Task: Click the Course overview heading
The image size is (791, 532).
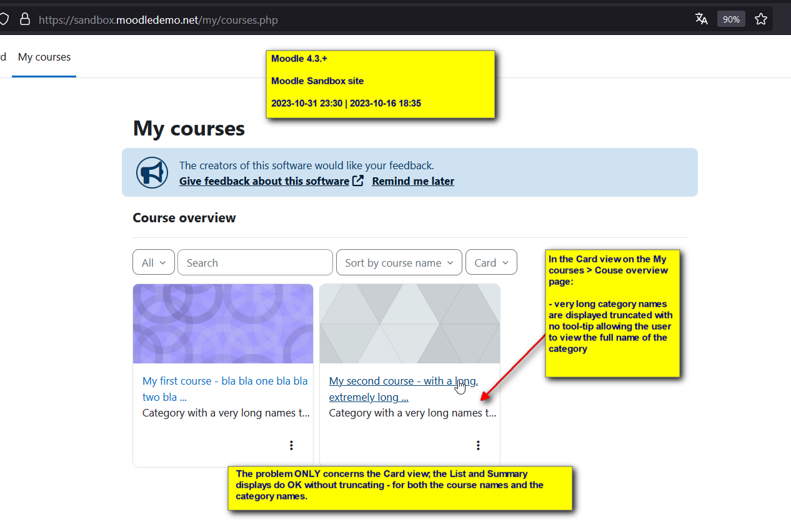Action: coord(184,218)
